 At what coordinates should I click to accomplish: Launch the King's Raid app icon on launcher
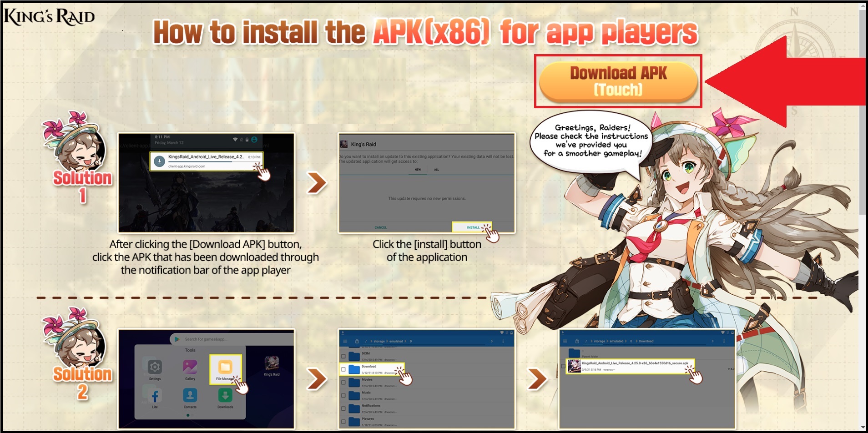tap(272, 363)
